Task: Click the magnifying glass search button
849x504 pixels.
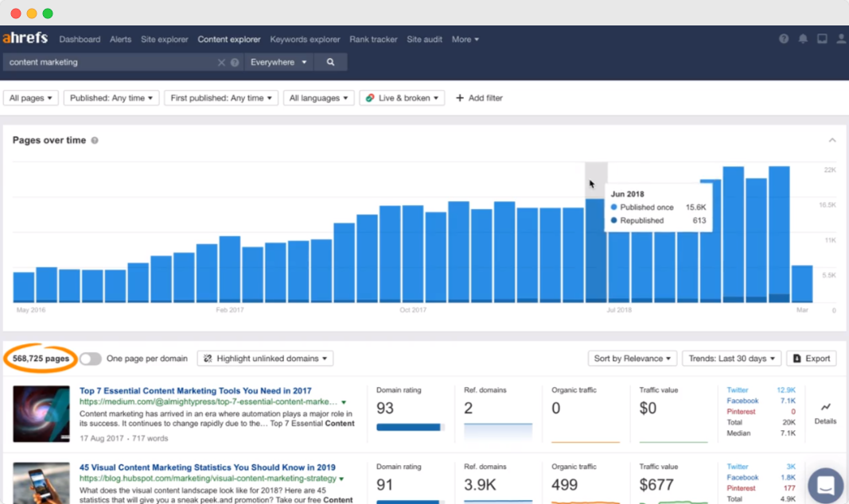Action: [330, 62]
